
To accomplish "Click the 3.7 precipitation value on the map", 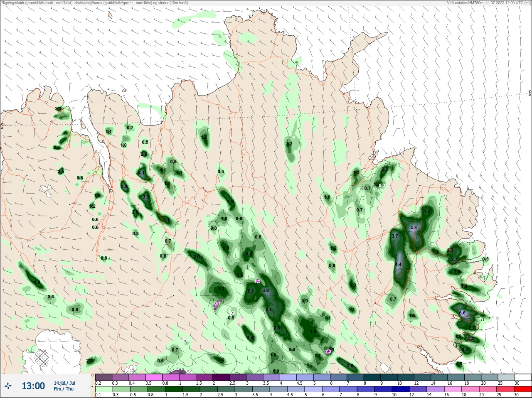I will (x=395, y=236).
